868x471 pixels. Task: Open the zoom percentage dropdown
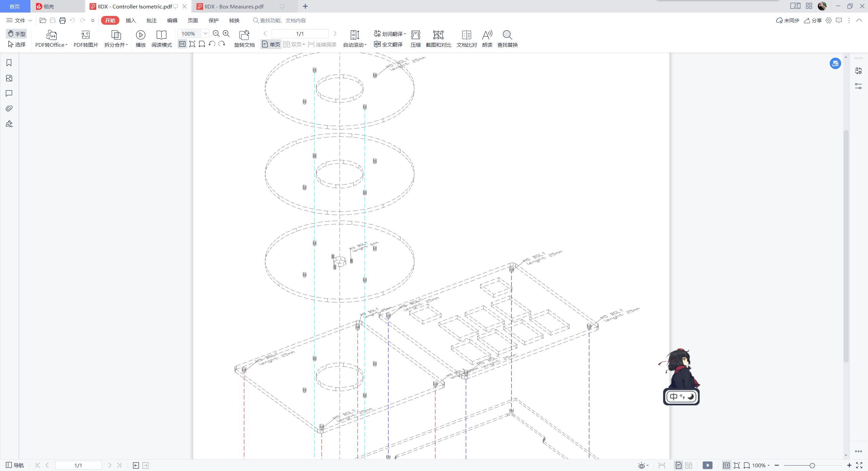pyautogui.click(x=205, y=34)
